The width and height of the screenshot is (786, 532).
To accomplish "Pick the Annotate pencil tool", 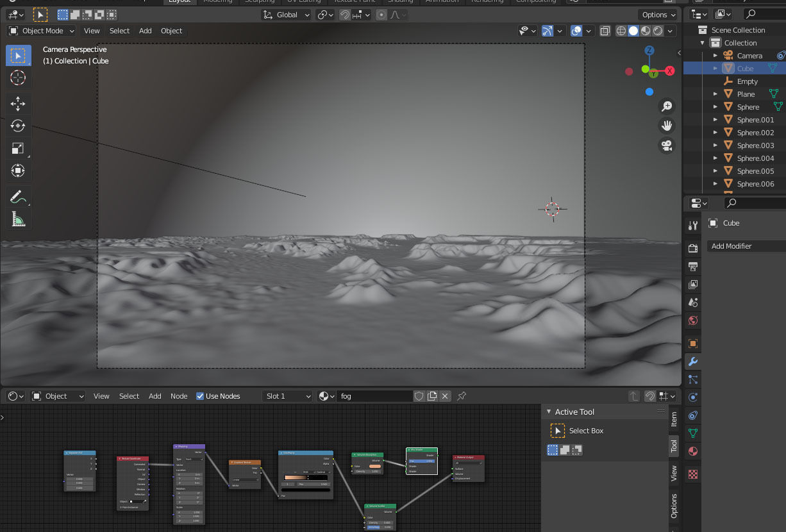I will (18, 197).
